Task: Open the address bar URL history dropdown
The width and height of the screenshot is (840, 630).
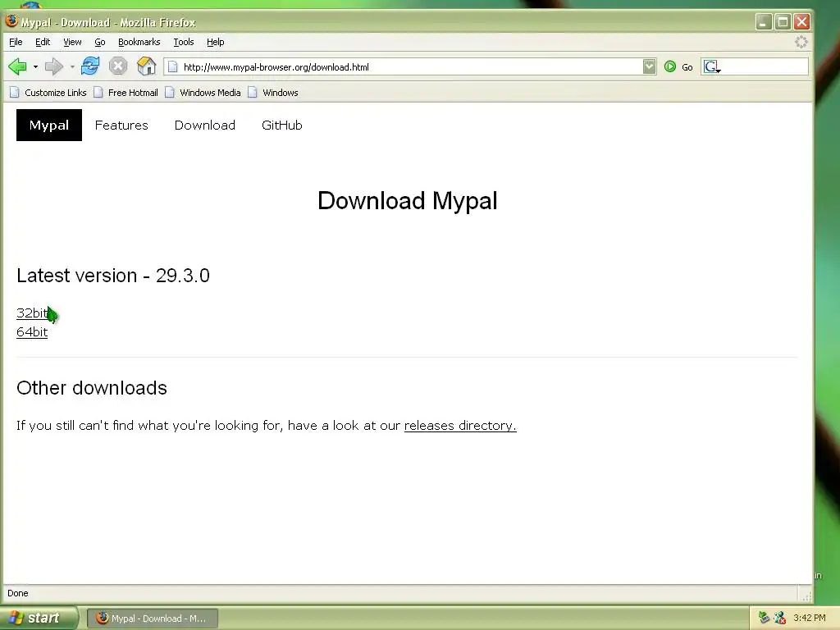Action: tap(650, 66)
